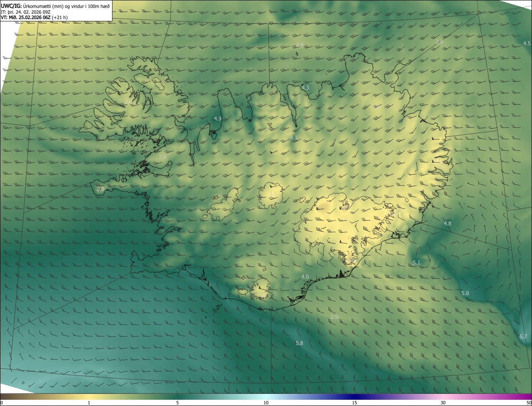Click the colour scale label '0'

(2, 403)
